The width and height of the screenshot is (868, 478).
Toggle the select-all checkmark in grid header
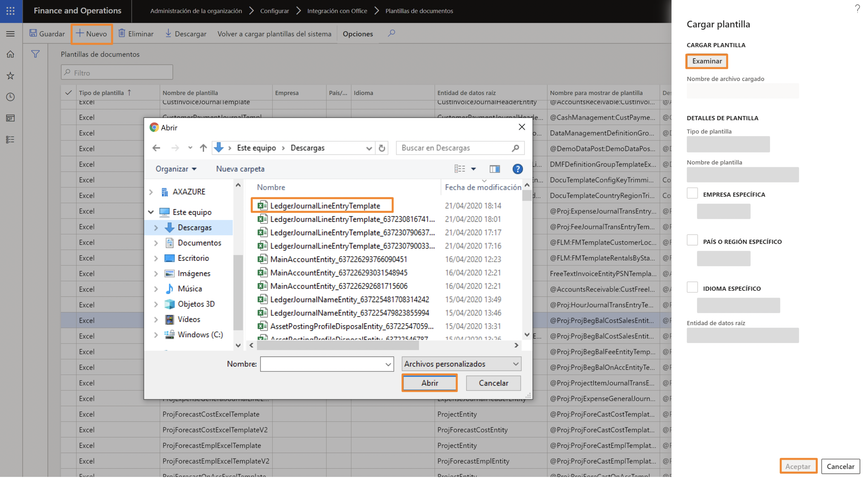pyautogui.click(x=68, y=93)
